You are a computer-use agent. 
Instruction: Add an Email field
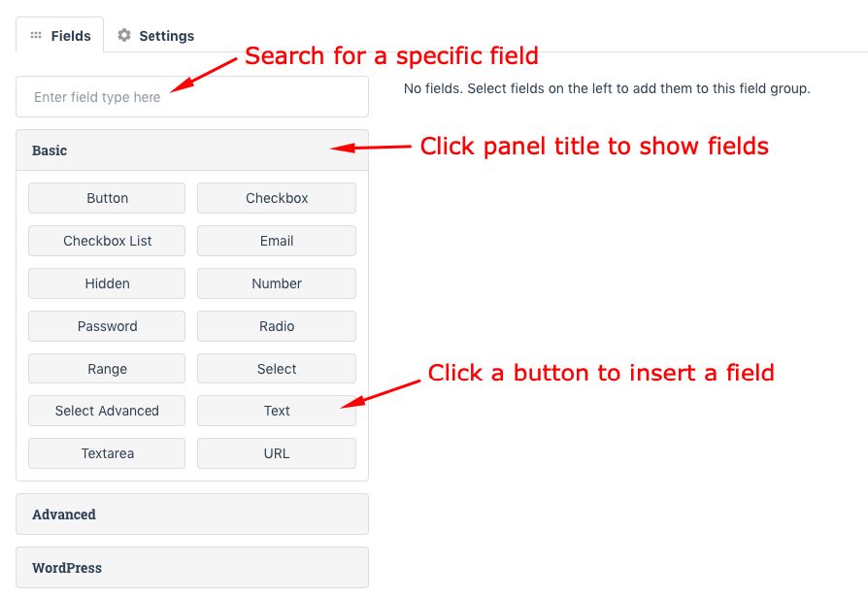276,241
